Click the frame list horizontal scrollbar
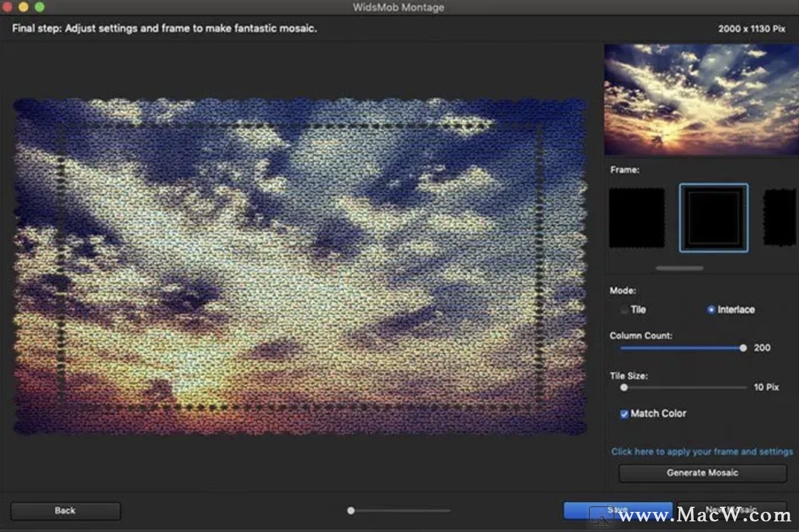Image resolution: width=799 pixels, height=532 pixels. (x=679, y=268)
